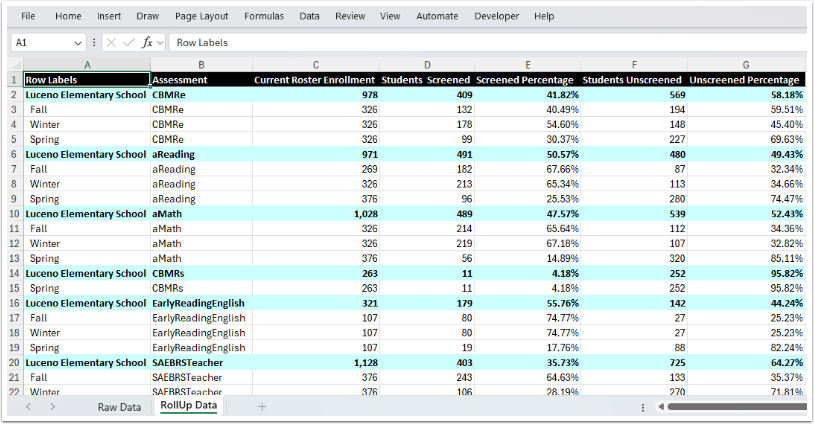This screenshot has width=814, height=424.
Task: Click the Winter cell in row 8
Action: 87,184
